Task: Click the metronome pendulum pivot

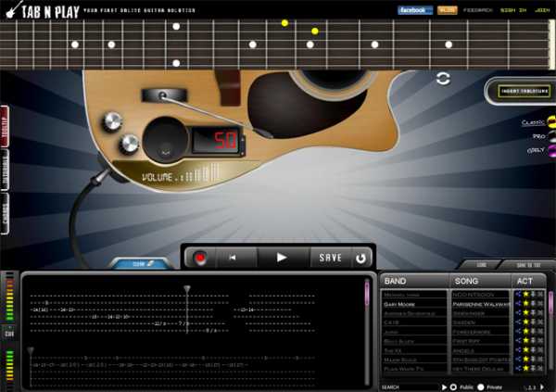Action: coord(162,95)
